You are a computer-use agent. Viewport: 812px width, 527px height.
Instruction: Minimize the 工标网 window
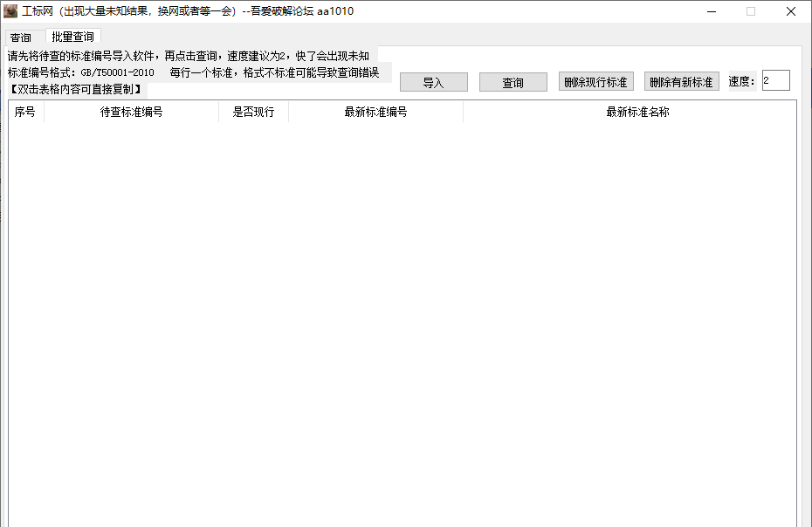pyautogui.click(x=712, y=11)
